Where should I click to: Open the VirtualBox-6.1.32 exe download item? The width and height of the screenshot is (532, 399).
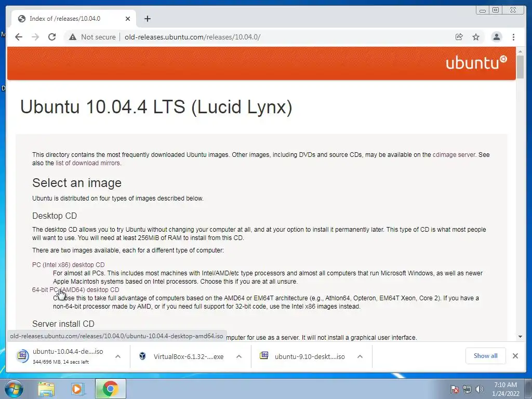tap(183, 356)
